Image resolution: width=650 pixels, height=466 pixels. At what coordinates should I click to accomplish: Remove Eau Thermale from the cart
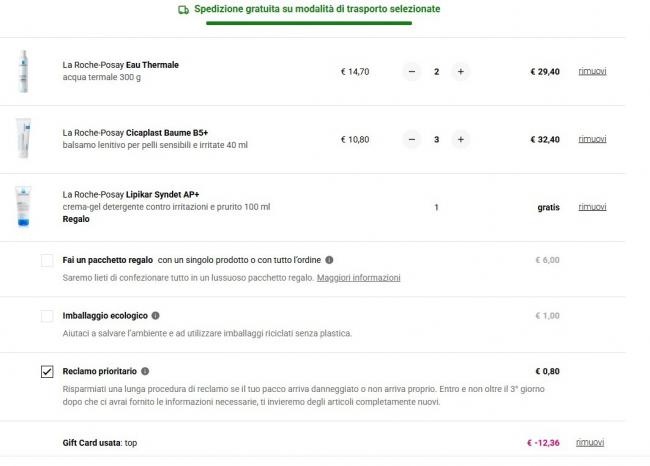click(592, 71)
